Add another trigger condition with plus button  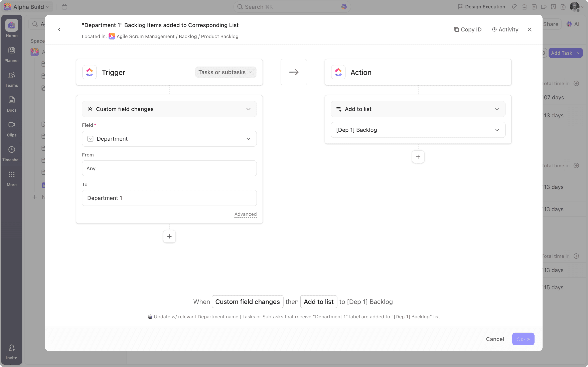click(x=169, y=236)
